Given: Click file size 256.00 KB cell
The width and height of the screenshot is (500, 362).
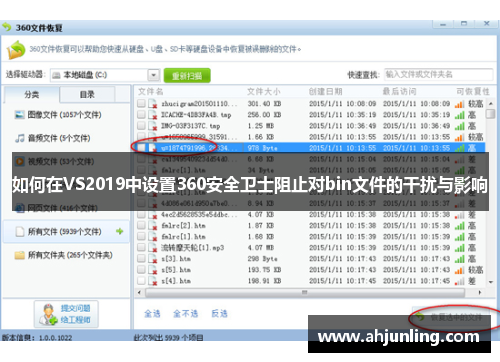Looking at the screenshot, I should pos(264,115).
